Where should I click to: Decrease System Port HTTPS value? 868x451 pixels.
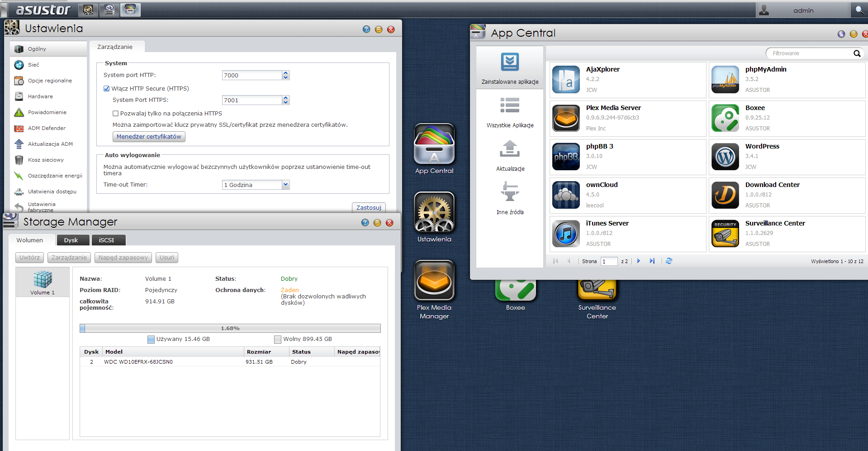285,102
